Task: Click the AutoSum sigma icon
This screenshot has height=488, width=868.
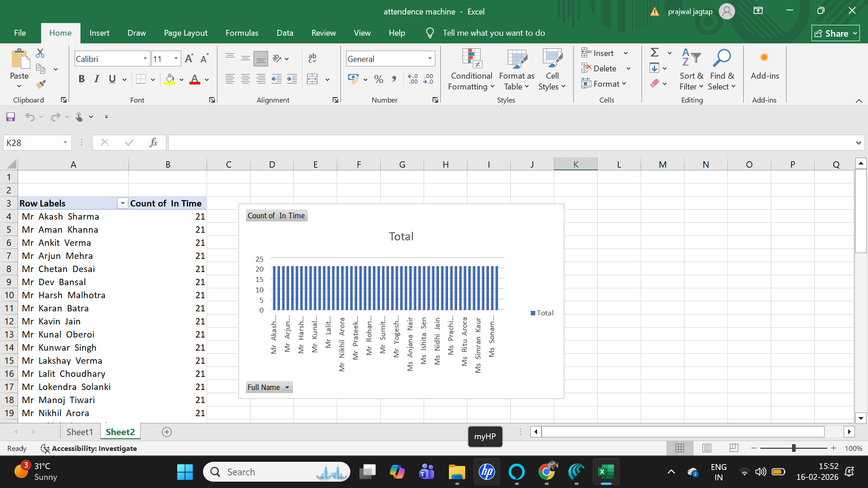Action: 654,52
